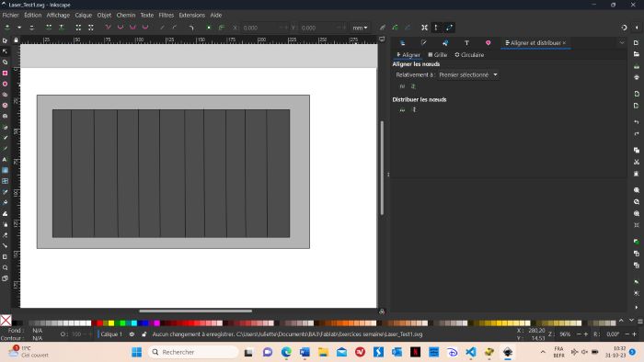Select the Ellipse tool
This screenshot has height=362, width=644.
(x=5, y=84)
